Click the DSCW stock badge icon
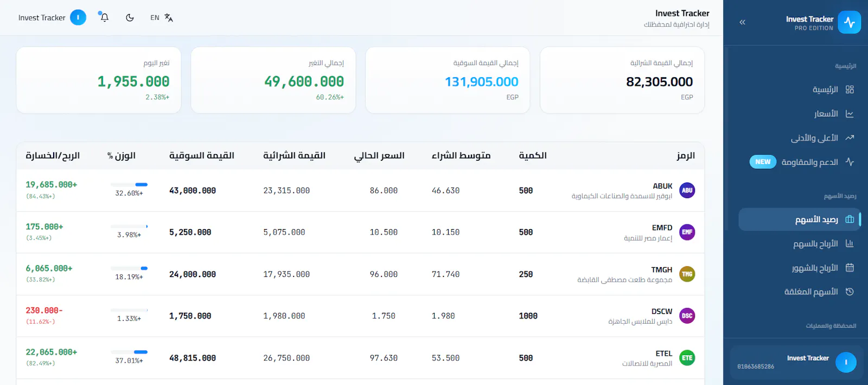The image size is (868, 385). (687, 316)
